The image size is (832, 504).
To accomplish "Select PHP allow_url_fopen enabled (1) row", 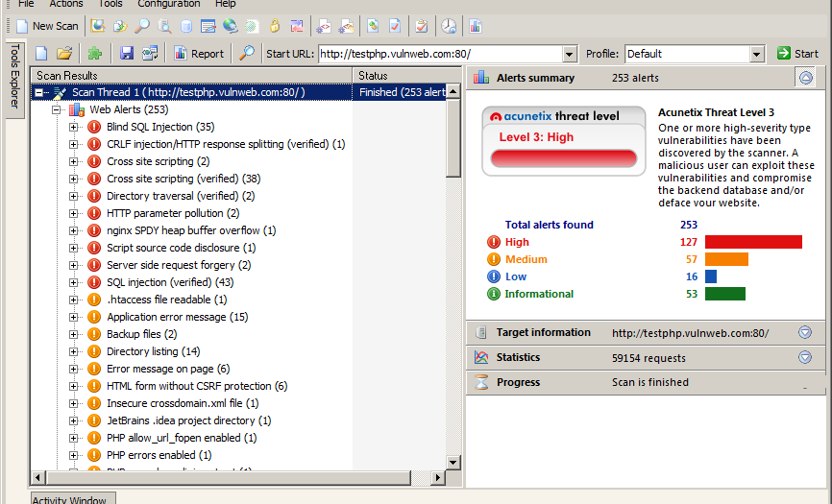I will pos(182,439).
